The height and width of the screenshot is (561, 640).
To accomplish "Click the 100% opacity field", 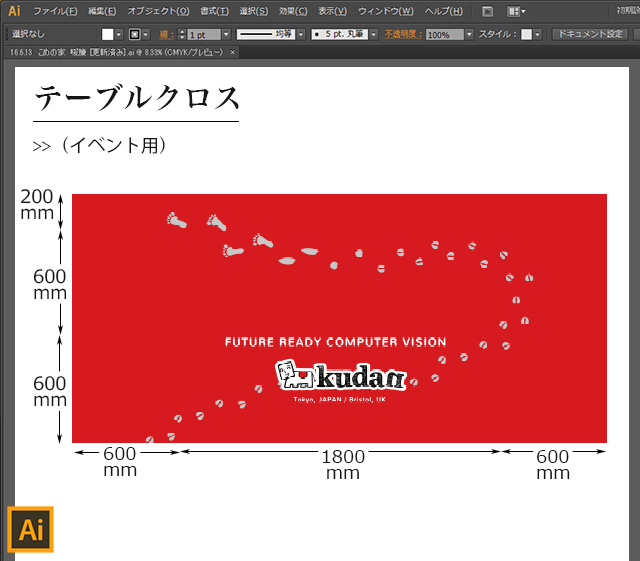I will [x=445, y=34].
